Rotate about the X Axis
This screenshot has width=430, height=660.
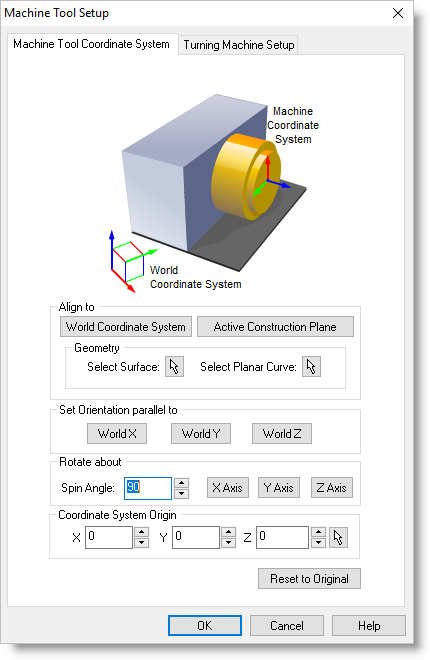(x=228, y=487)
